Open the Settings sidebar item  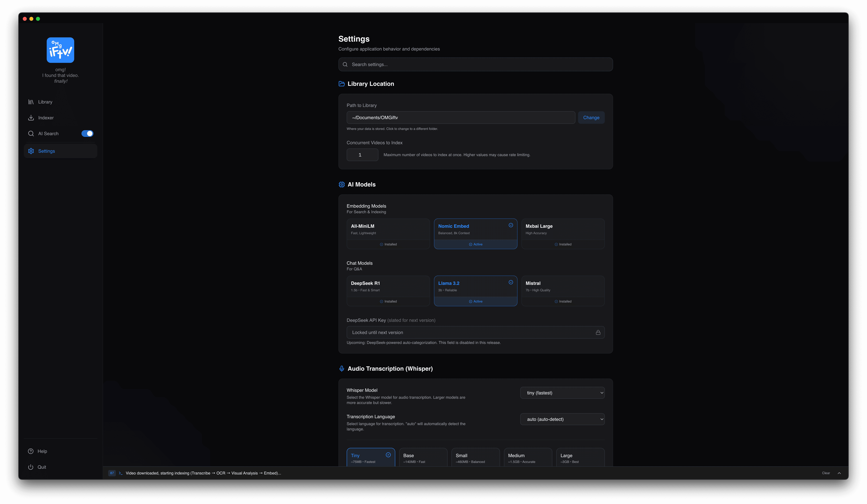pyautogui.click(x=46, y=151)
